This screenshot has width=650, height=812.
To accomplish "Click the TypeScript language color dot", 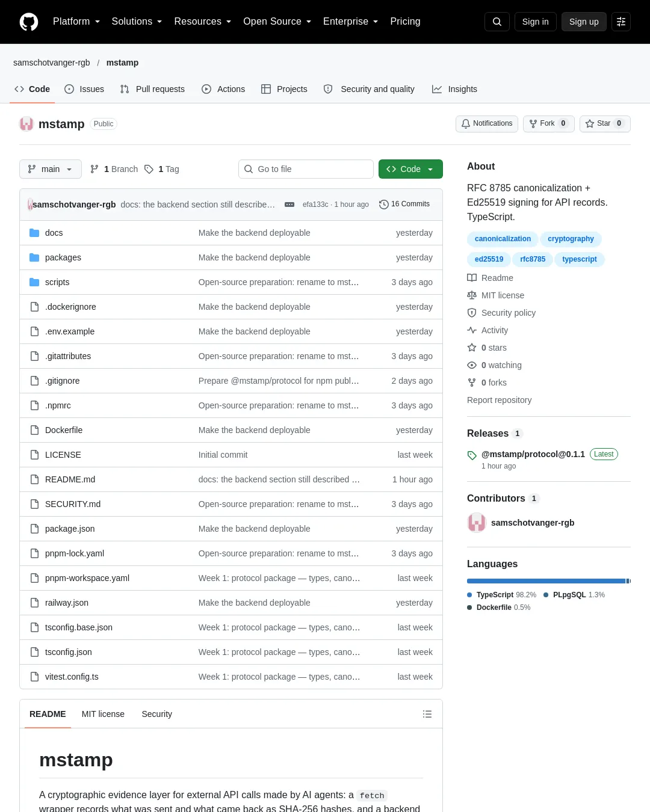I will point(469,595).
